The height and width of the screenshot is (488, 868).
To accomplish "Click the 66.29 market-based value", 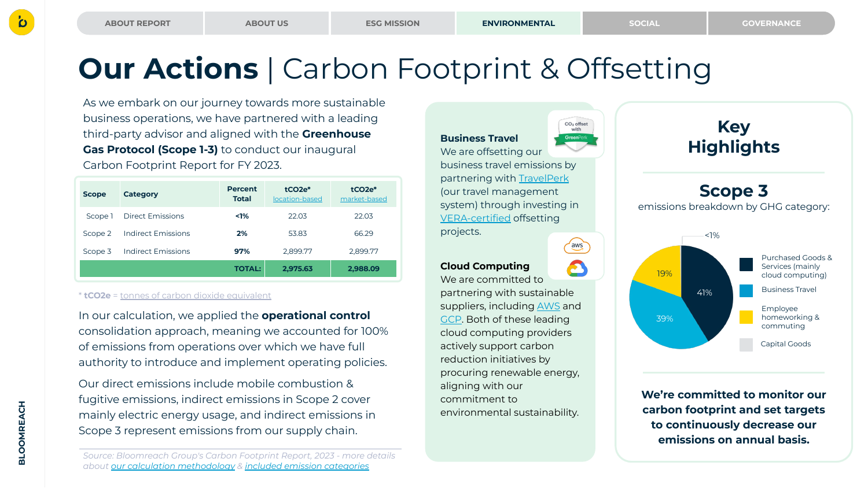I will pyautogui.click(x=363, y=234).
